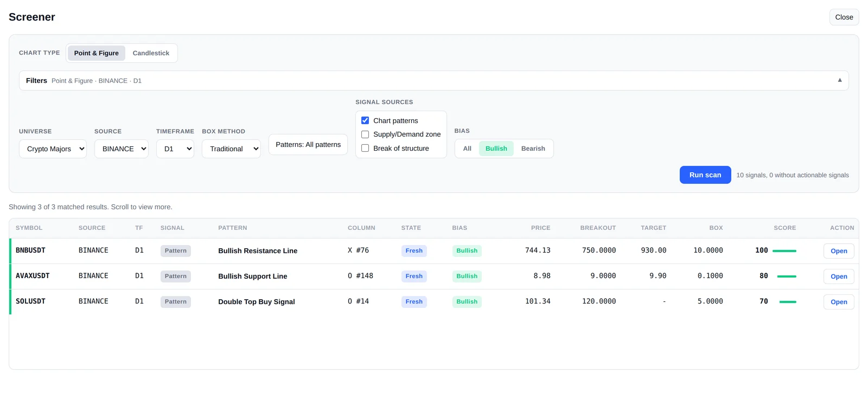Click the Double Top Buy Signal pattern name
Viewport: 868px width, 412px height.
coord(257,302)
